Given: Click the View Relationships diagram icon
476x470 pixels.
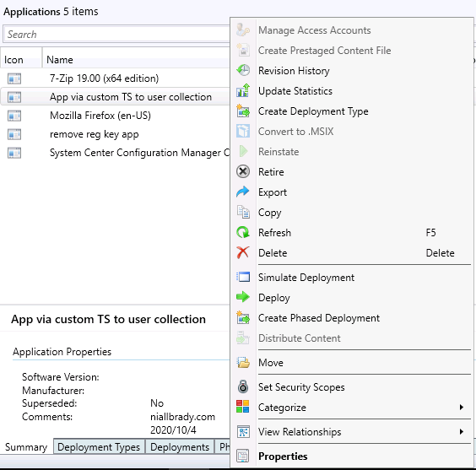Looking at the screenshot, I should (243, 431).
